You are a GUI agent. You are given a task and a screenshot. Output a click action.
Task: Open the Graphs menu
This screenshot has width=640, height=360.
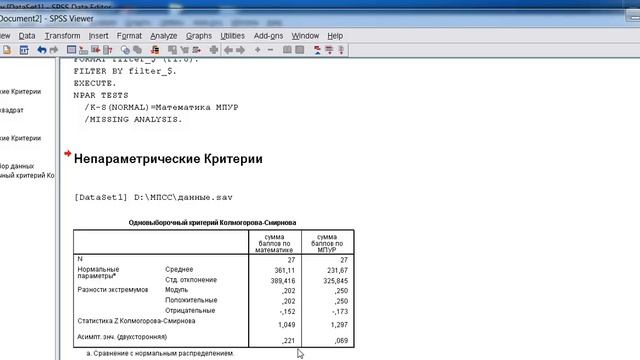[199, 36]
